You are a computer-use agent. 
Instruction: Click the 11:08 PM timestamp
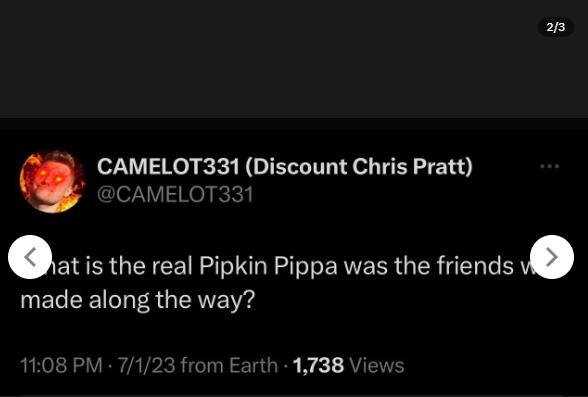[61, 365]
